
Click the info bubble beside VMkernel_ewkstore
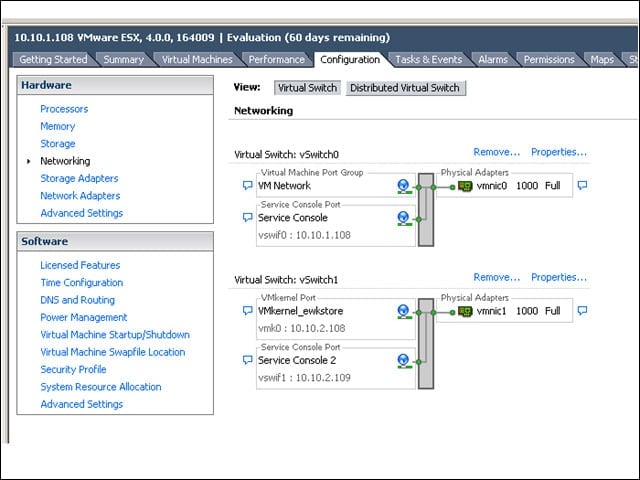coord(247,311)
